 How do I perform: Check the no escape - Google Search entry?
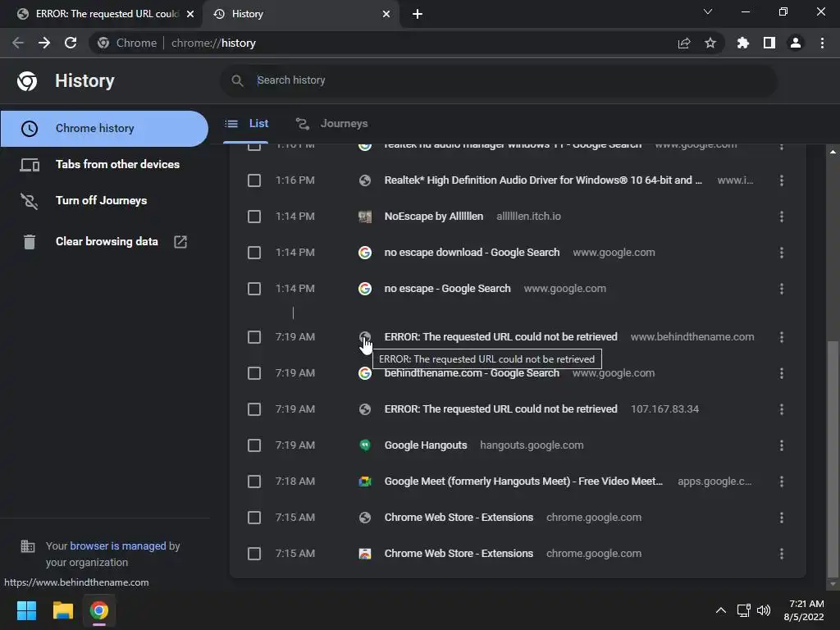(x=254, y=289)
